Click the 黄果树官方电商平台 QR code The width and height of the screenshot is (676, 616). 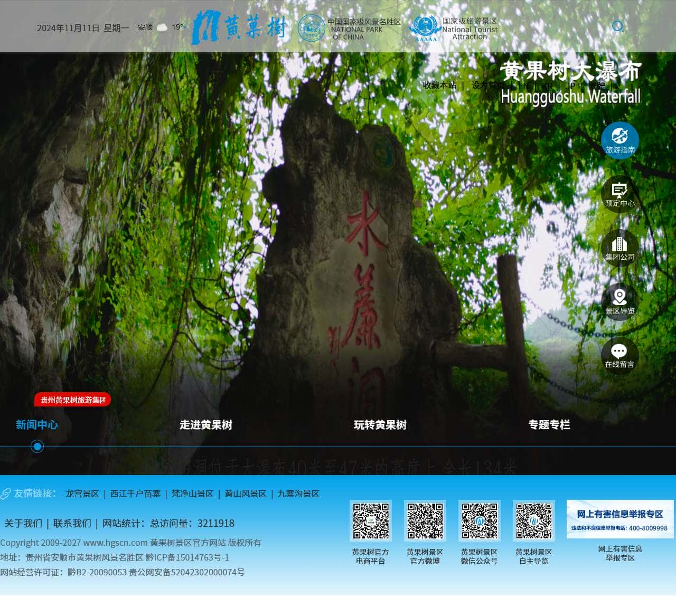pyautogui.click(x=371, y=520)
